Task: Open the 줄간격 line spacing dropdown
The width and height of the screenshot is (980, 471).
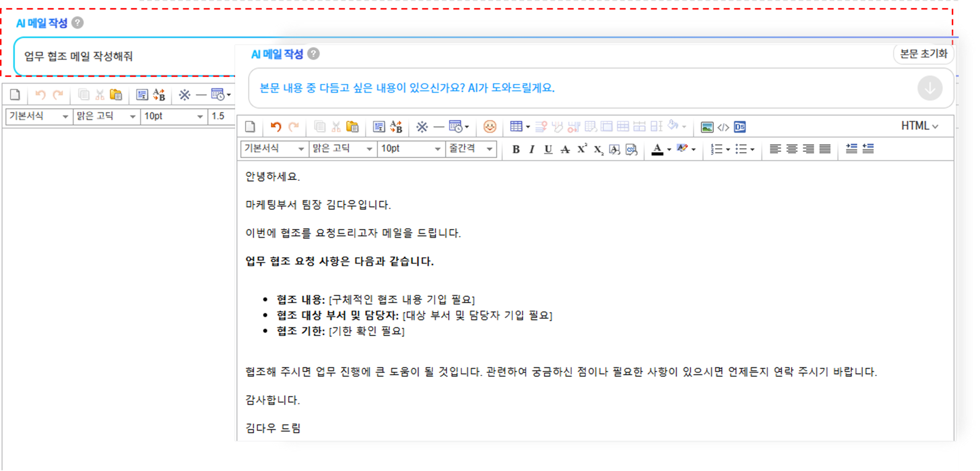Action: [x=471, y=148]
